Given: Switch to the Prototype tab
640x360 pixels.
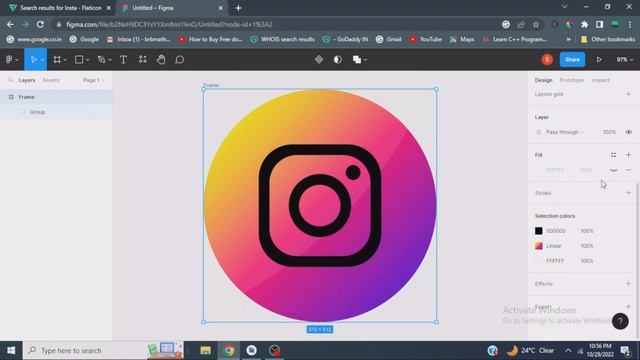Looking at the screenshot, I should pos(571,80).
